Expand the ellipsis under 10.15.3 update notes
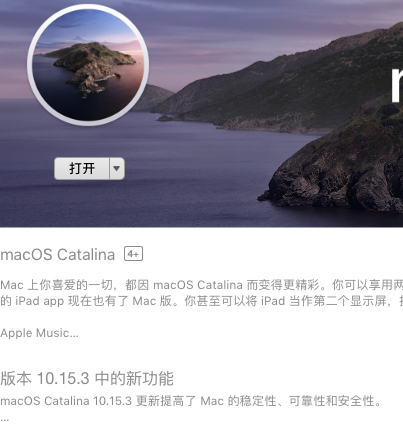The height and width of the screenshot is (425, 403). click(x=4, y=419)
